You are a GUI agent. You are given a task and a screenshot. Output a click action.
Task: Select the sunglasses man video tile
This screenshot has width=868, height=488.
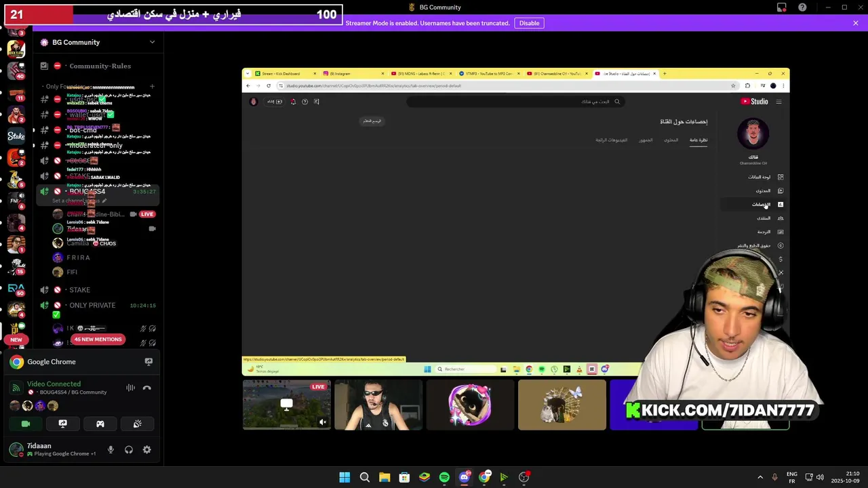[378, 405]
